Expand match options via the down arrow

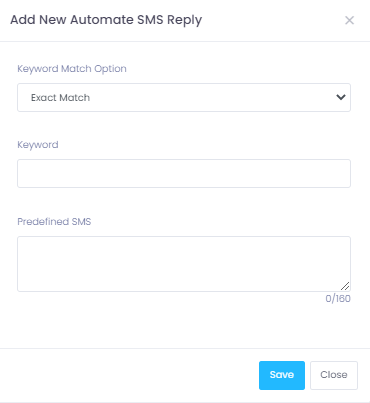pos(341,97)
